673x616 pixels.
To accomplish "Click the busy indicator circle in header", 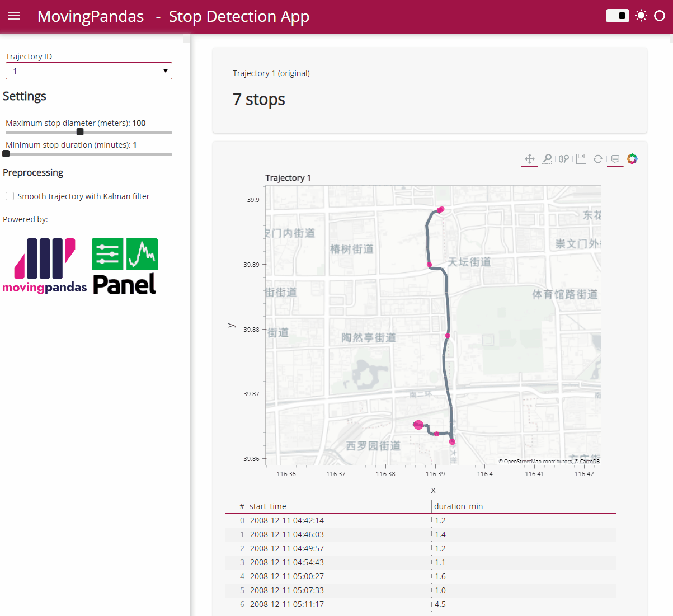I will coord(660,16).
